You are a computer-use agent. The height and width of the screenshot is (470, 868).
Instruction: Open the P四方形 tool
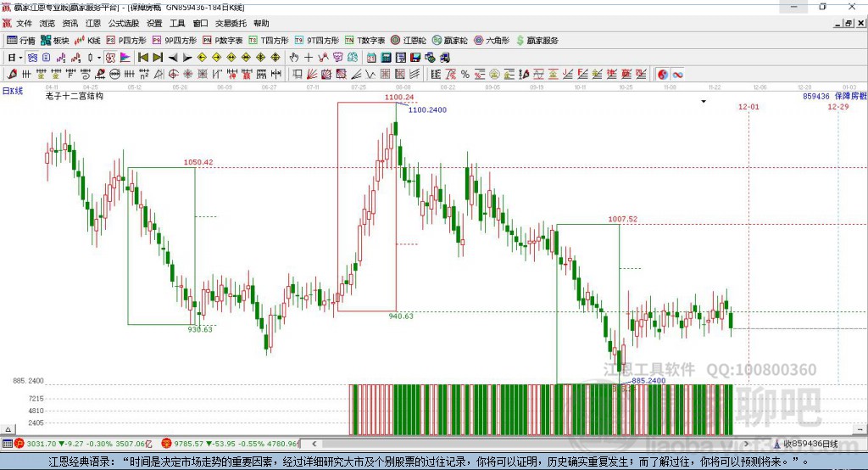click(126, 41)
